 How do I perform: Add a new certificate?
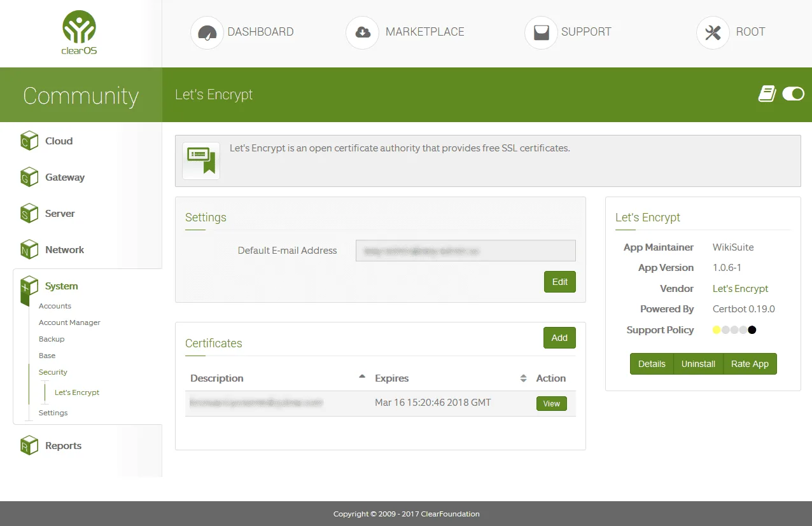pyautogui.click(x=559, y=338)
